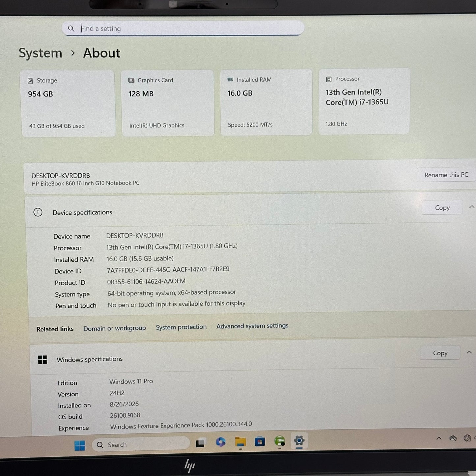Click the Settings gear taskbar icon
Screen dimensions: 476x476
[x=299, y=440]
